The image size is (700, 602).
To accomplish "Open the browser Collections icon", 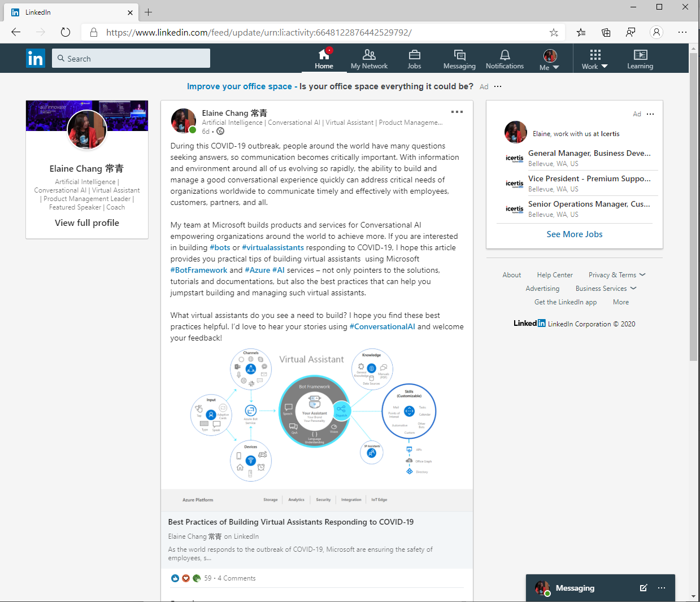I will (606, 32).
